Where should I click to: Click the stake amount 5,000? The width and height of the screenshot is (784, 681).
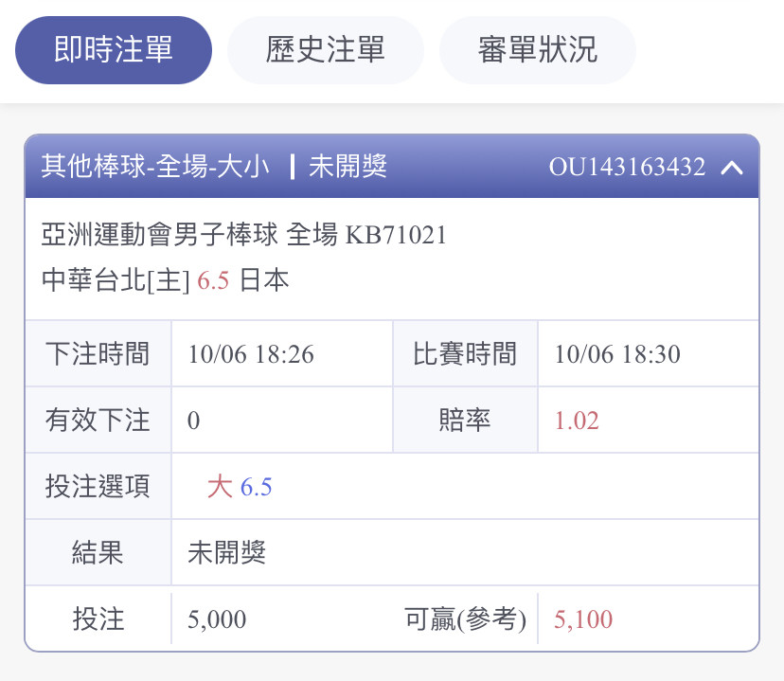coord(217,619)
